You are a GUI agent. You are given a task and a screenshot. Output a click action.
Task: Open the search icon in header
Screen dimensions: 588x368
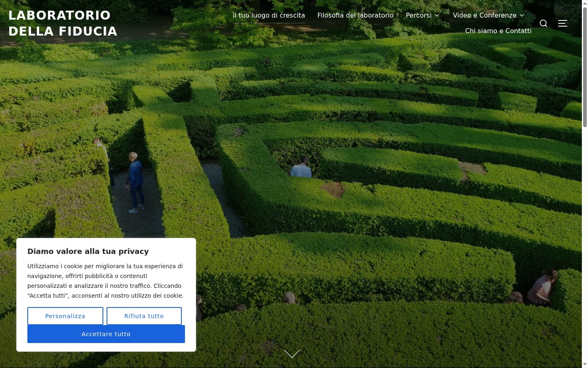pos(543,23)
